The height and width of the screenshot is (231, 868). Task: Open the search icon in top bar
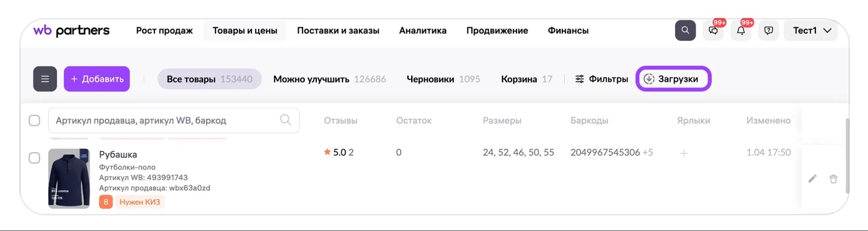pyautogui.click(x=685, y=30)
